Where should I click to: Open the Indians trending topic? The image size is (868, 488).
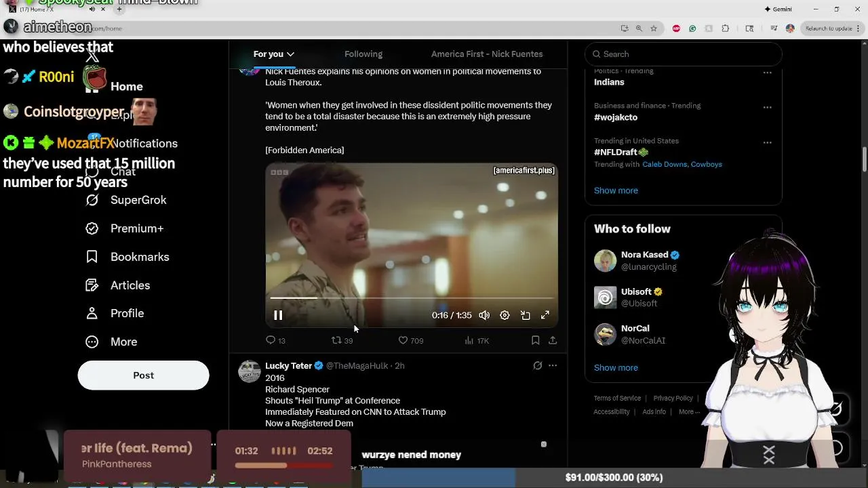609,82
